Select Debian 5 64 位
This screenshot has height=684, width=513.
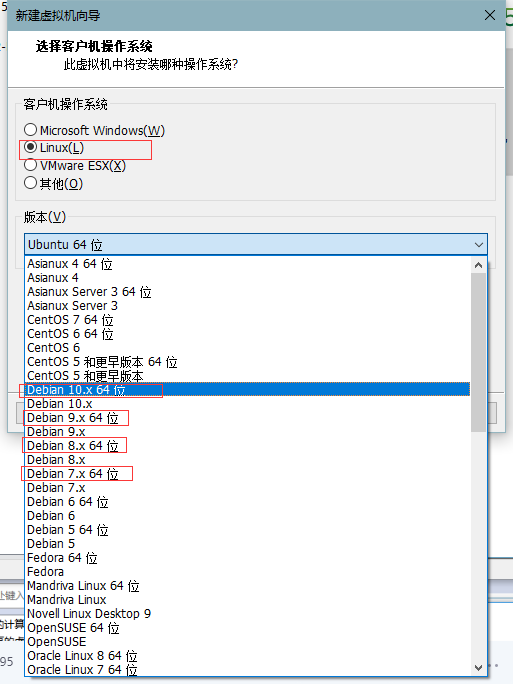(248, 529)
